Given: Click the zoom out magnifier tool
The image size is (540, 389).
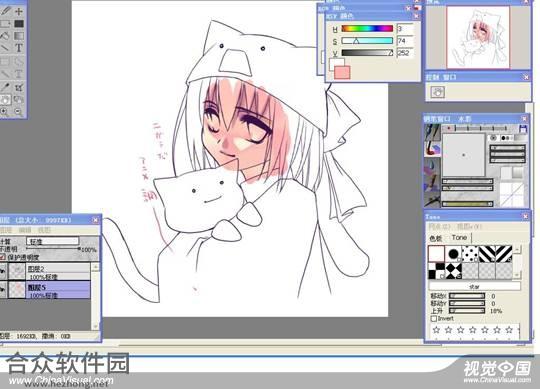Looking at the screenshot, I should pyautogui.click(x=19, y=112).
